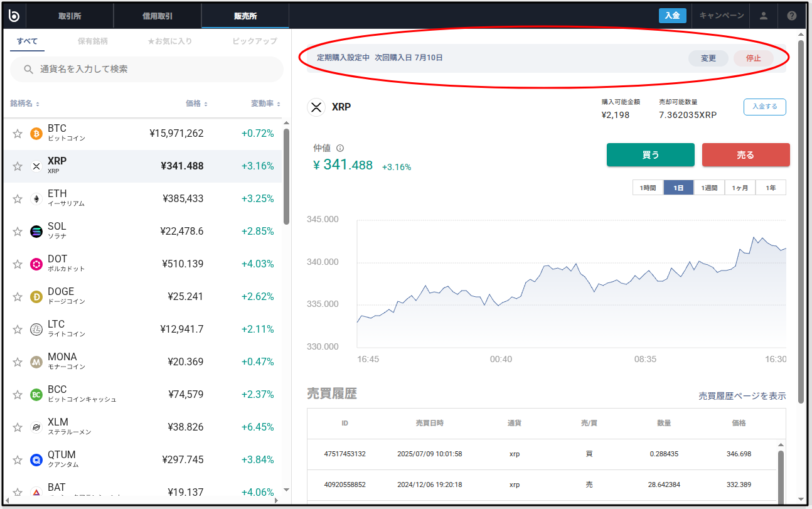The image size is (812, 509).
Task: Click the QTUM coin icon
Action: [36, 460]
